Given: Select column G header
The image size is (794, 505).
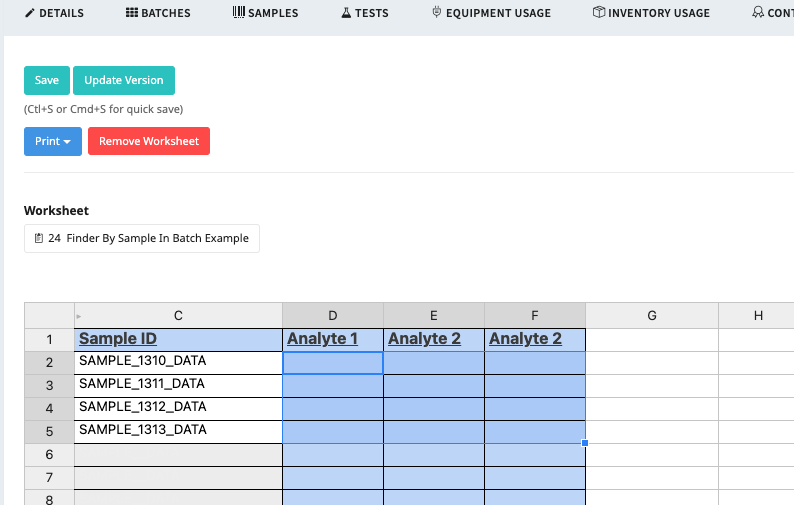Looking at the screenshot, I should click(652, 316).
